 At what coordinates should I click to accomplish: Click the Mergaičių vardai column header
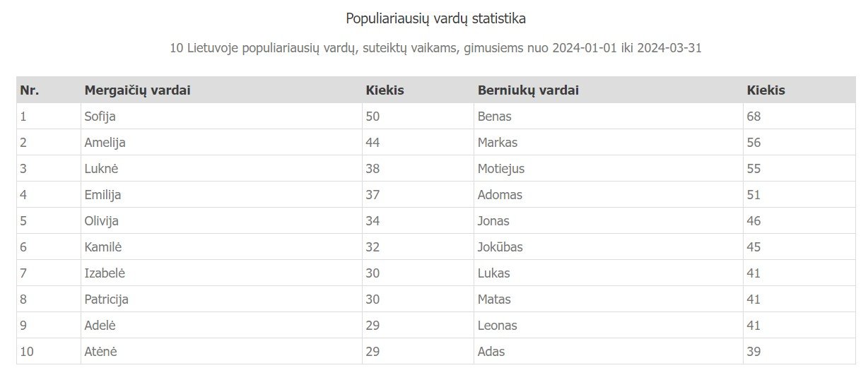click(137, 90)
